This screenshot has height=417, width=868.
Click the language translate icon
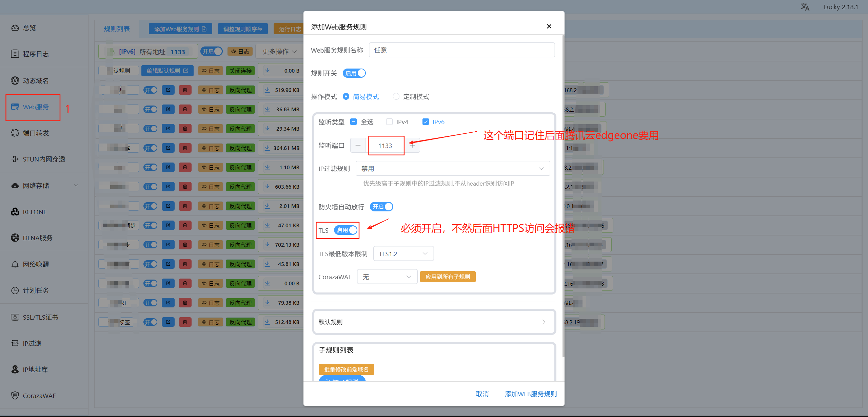[805, 7]
